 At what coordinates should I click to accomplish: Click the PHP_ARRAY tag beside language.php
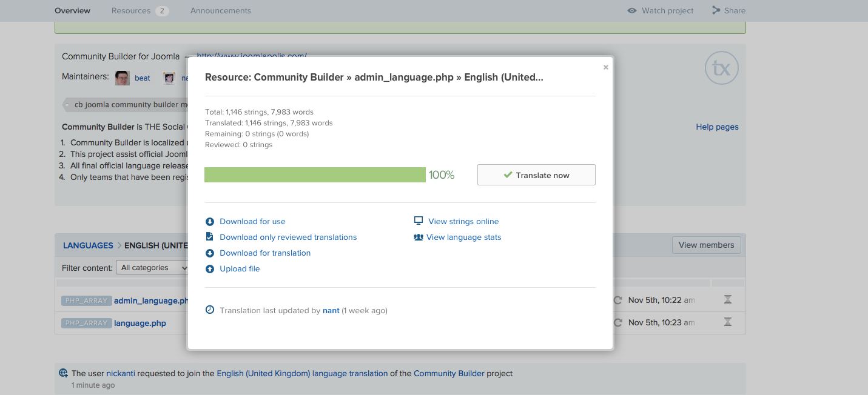click(86, 323)
